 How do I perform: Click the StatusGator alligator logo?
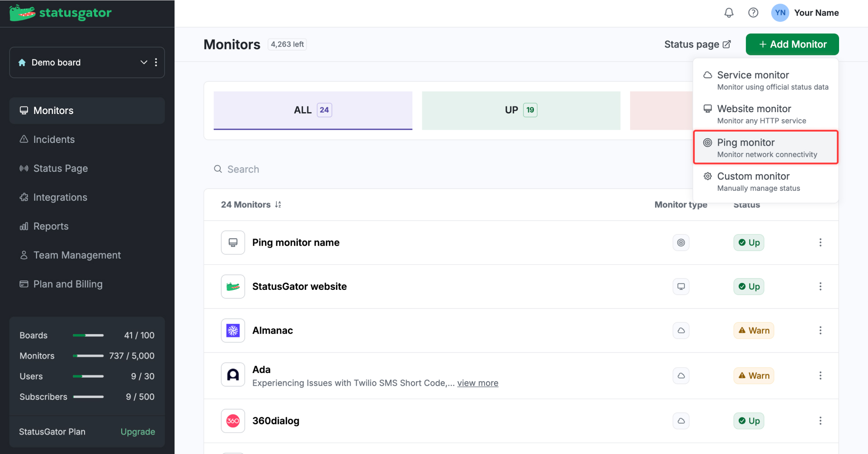pos(23,13)
